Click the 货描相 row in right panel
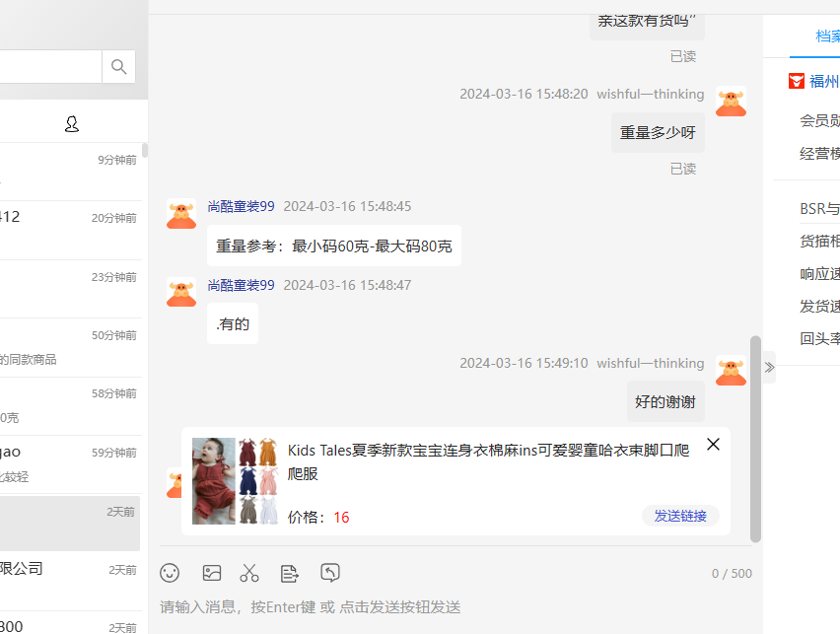 click(819, 242)
